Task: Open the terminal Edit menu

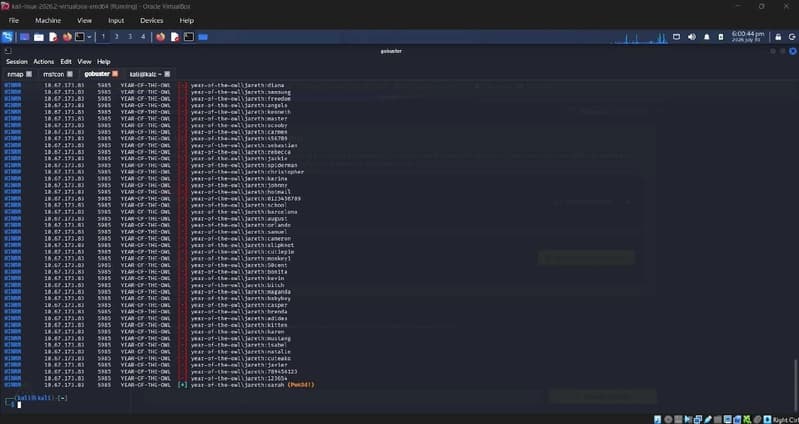Action: click(66, 62)
